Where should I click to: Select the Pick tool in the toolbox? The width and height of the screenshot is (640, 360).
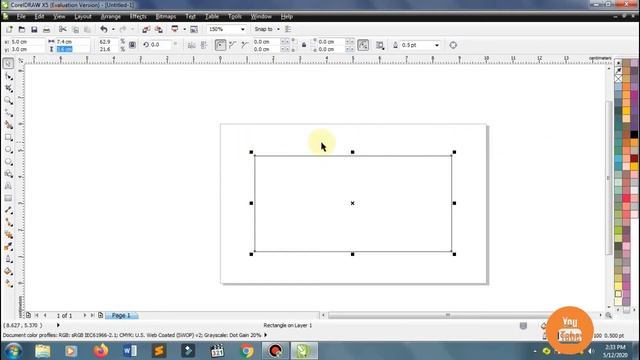(8, 64)
